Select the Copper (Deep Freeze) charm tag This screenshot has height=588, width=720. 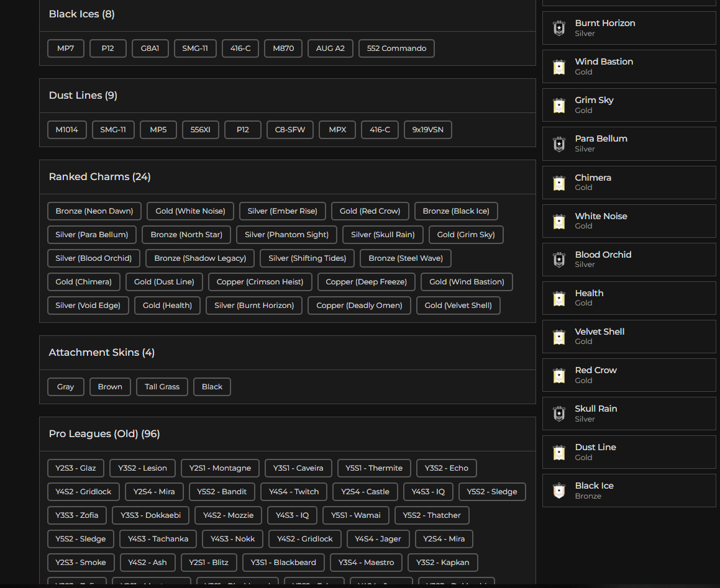[x=366, y=282]
